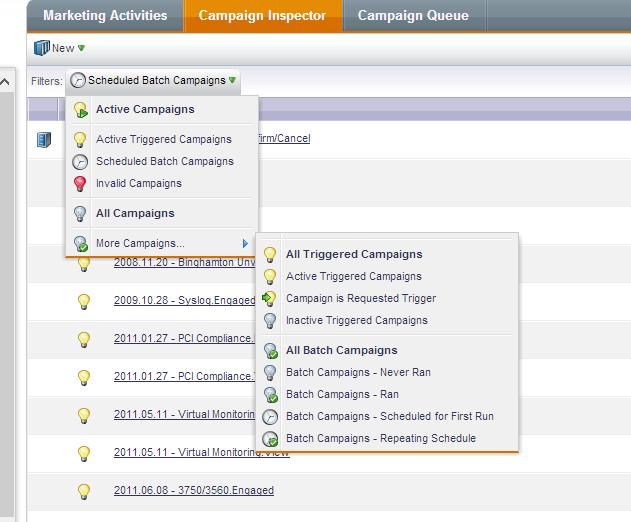
Task: Open the Scheduled Batch Campaigns filter dropdown
Action: tap(155, 81)
